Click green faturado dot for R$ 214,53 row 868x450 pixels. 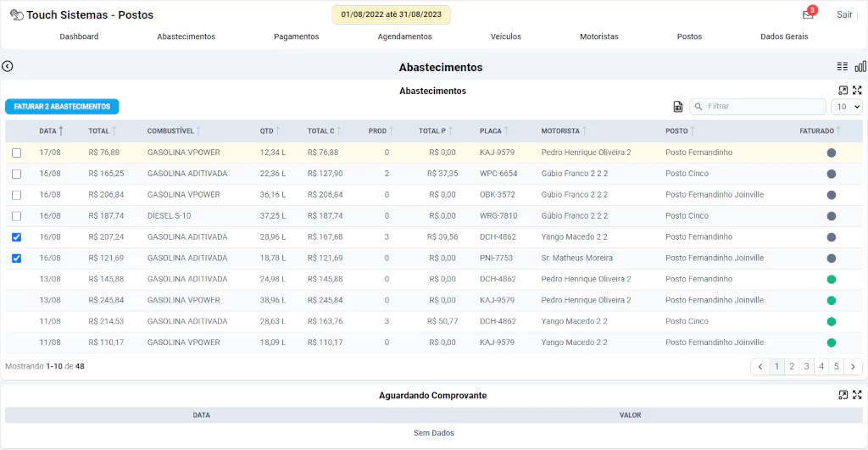point(831,321)
